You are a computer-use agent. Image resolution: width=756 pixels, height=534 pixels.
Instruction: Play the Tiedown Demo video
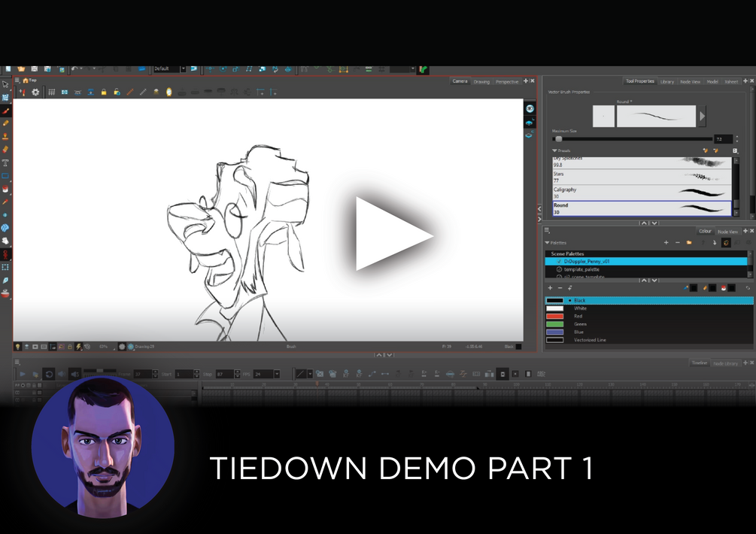coord(394,234)
